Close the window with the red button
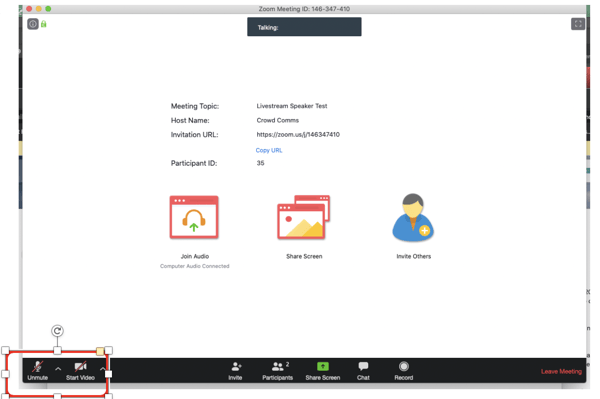This screenshot has height=399, width=600. pos(29,9)
